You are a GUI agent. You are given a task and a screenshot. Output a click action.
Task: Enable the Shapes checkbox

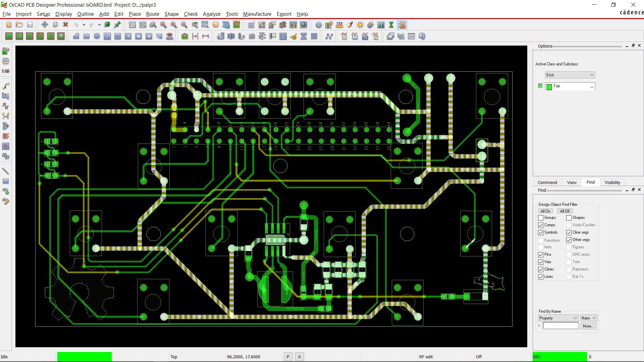click(569, 218)
